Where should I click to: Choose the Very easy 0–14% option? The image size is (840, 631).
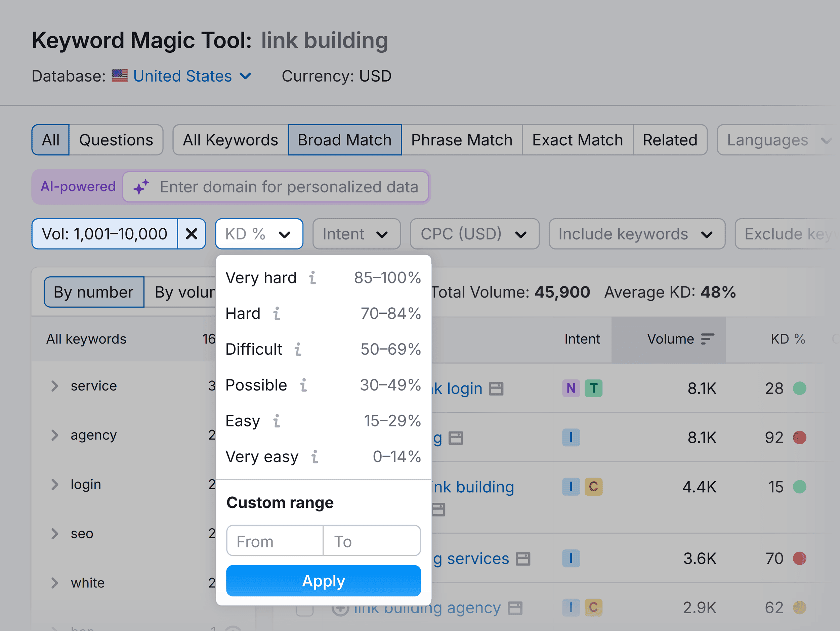click(323, 456)
